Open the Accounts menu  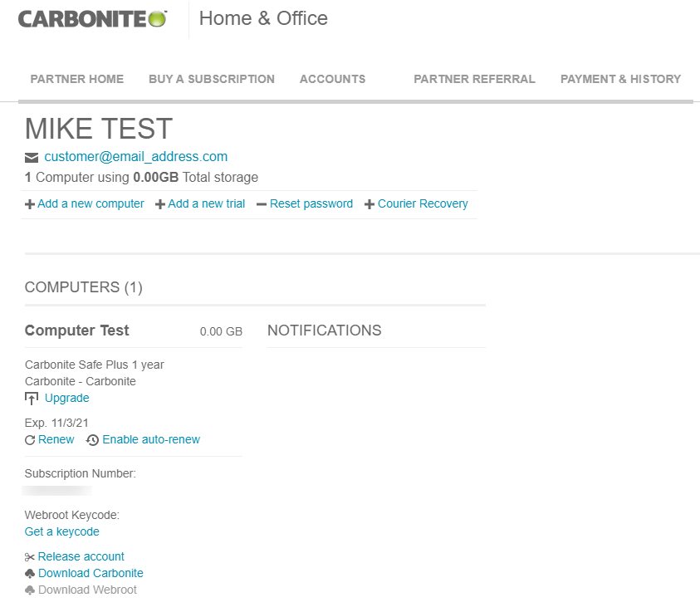pyautogui.click(x=332, y=79)
